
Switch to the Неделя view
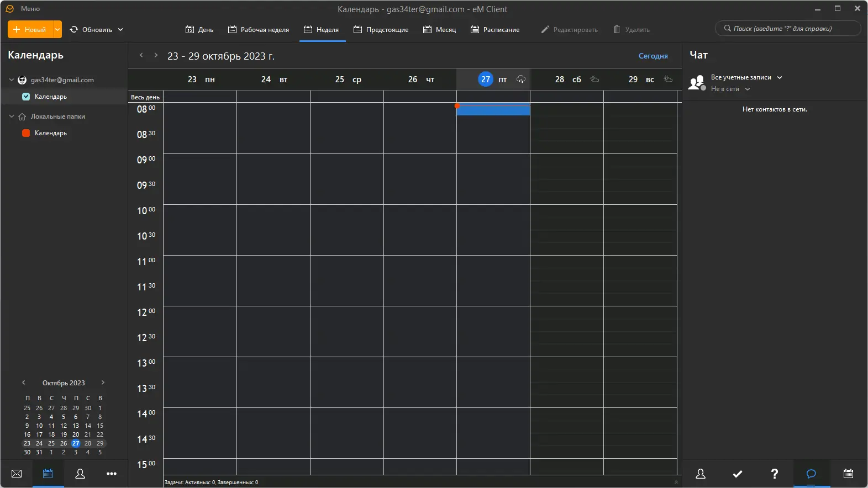pos(322,30)
